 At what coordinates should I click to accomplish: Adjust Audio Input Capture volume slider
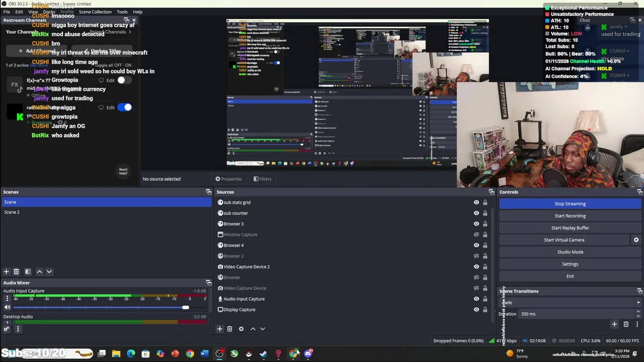pyautogui.click(x=186, y=307)
